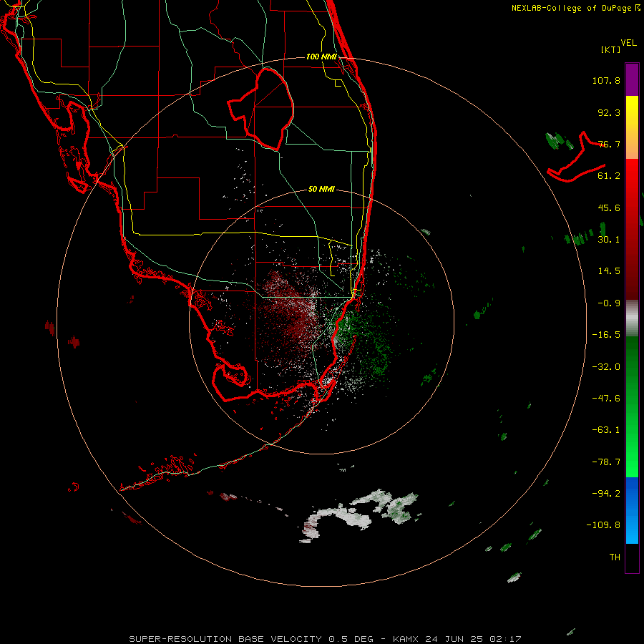The width and height of the screenshot is (644, 644).
Task: Click the yellow segment of velocity color bar
Action: (632, 127)
